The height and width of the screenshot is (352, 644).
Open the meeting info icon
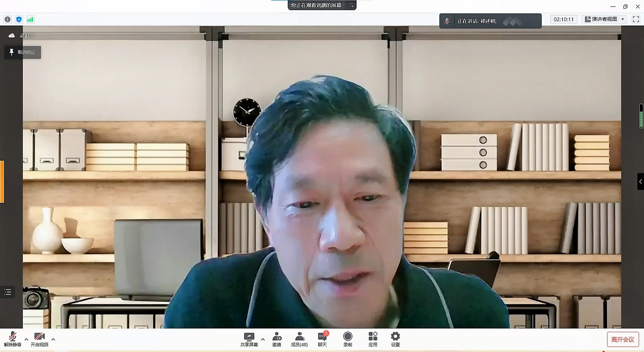[7, 19]
